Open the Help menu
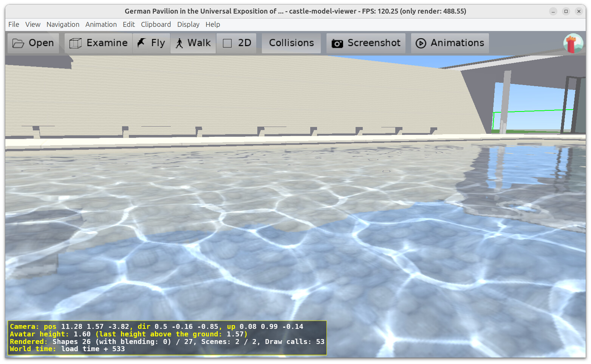Viewport: 591px width, 364px height. (213, 25)
